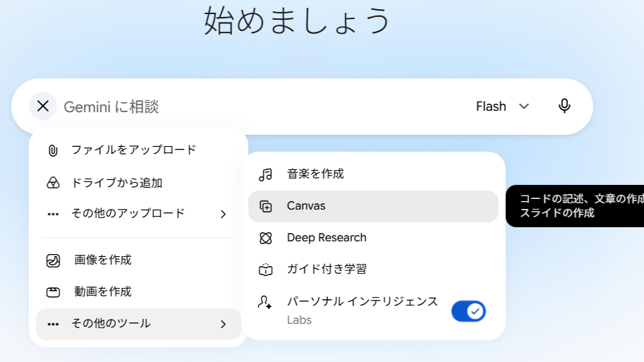Click three-dots icon beside その他のアップロード
644x362 pixels.
53,214
